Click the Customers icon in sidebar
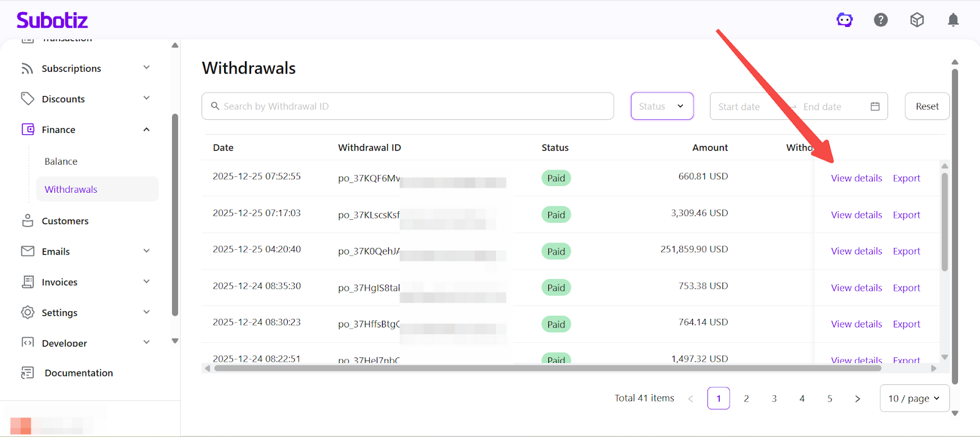 pyautogui.click(x=28, y=221)
